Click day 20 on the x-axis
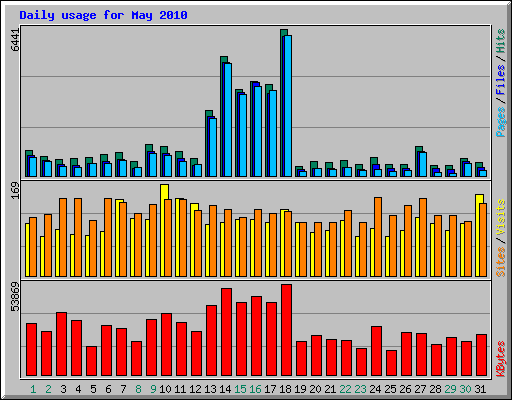 [315, 389]
